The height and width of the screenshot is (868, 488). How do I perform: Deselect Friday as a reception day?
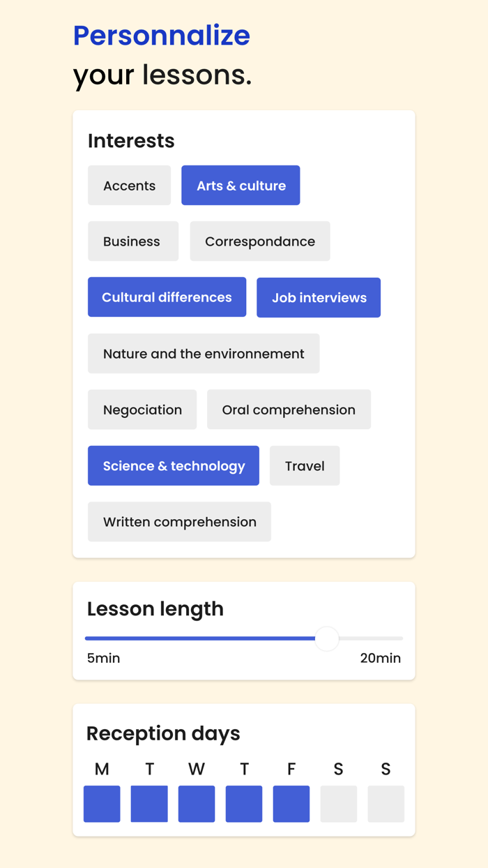(x=291, y=804)
